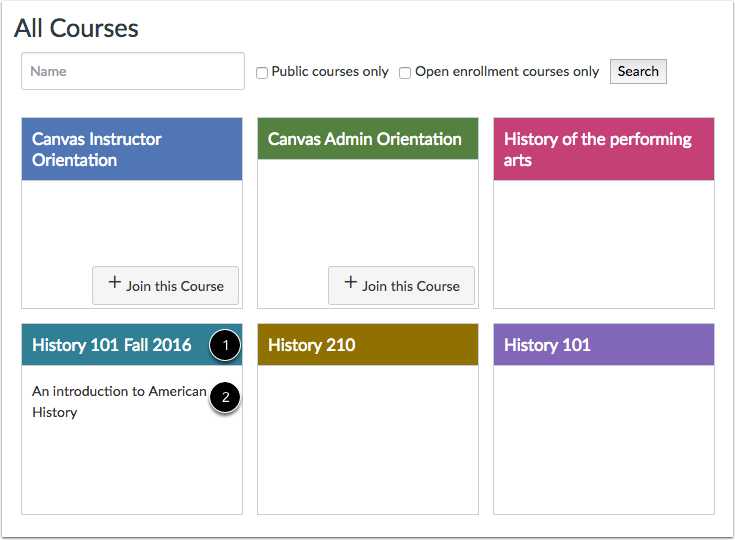Click the History of performing arts card body
This screenshot has height=540, width=735.
(604, 244)
